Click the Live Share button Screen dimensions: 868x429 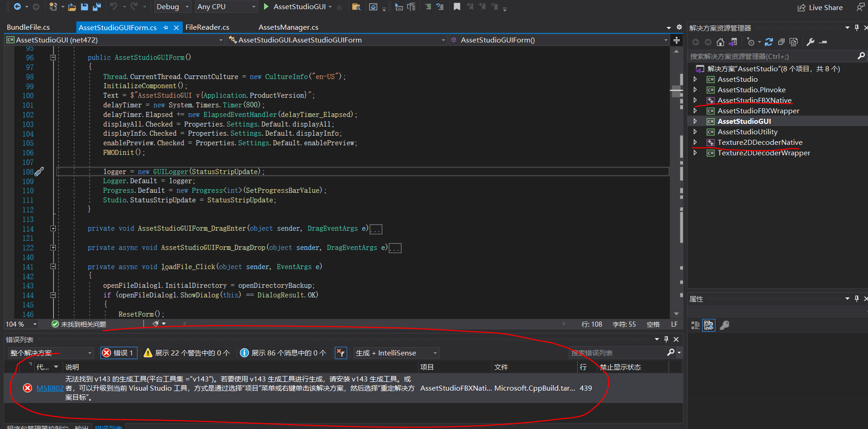pos(820,7)
